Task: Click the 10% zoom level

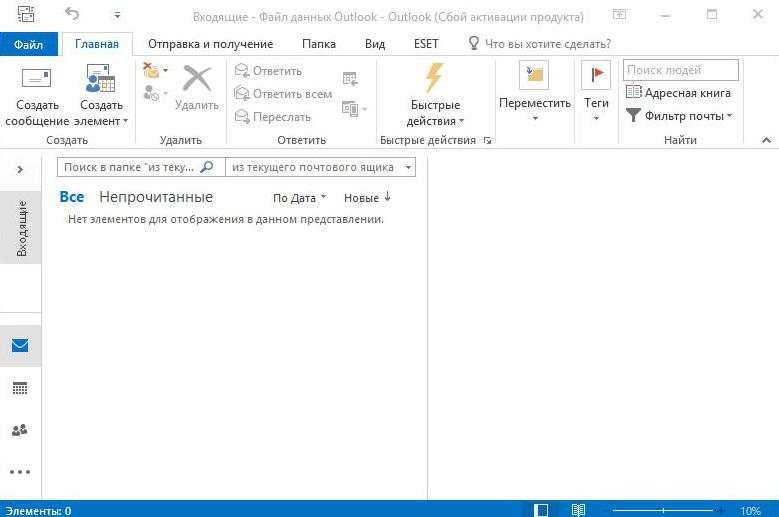Action: pyautogui.click(x=750, y=511)
